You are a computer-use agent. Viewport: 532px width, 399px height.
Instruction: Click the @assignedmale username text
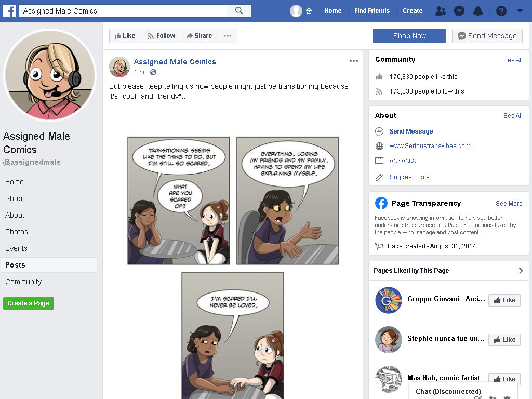coord(32,162)
